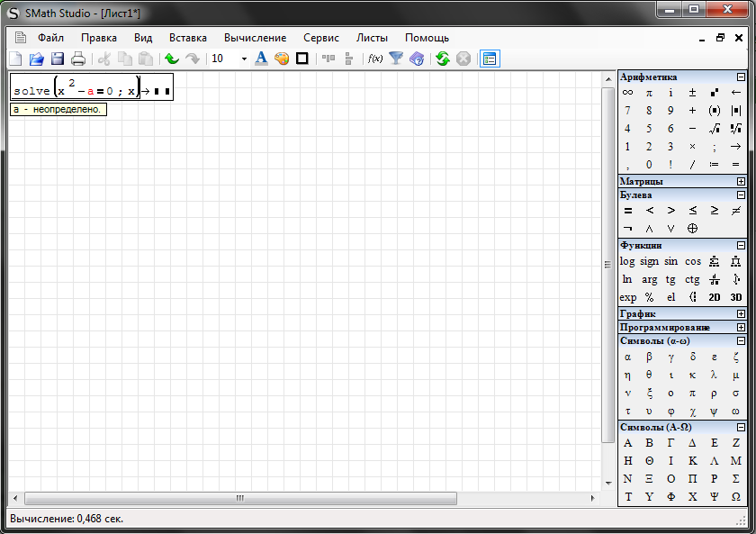
Task: Open the Вычисление menu
Action: pos(255,38)
